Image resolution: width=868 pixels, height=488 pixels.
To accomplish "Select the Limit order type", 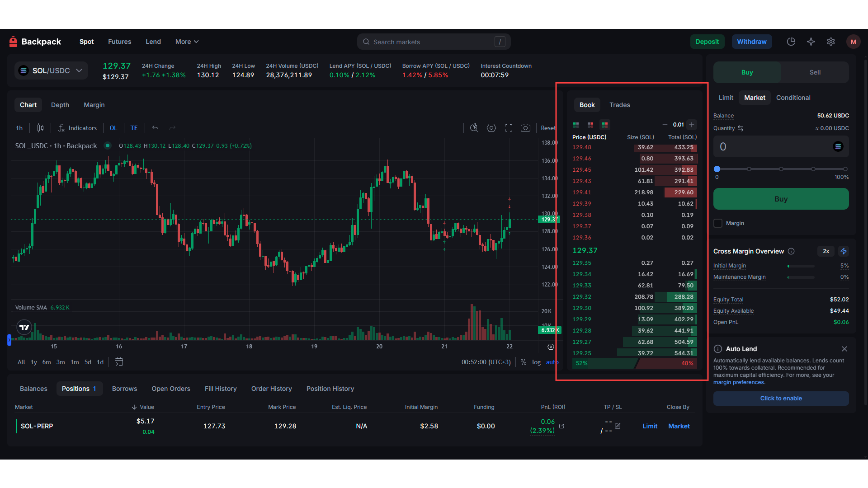I will point(726,98).
